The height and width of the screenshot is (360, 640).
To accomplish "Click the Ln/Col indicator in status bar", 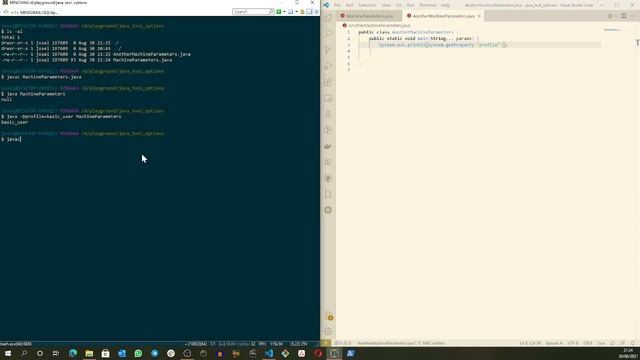I will 530,343.
